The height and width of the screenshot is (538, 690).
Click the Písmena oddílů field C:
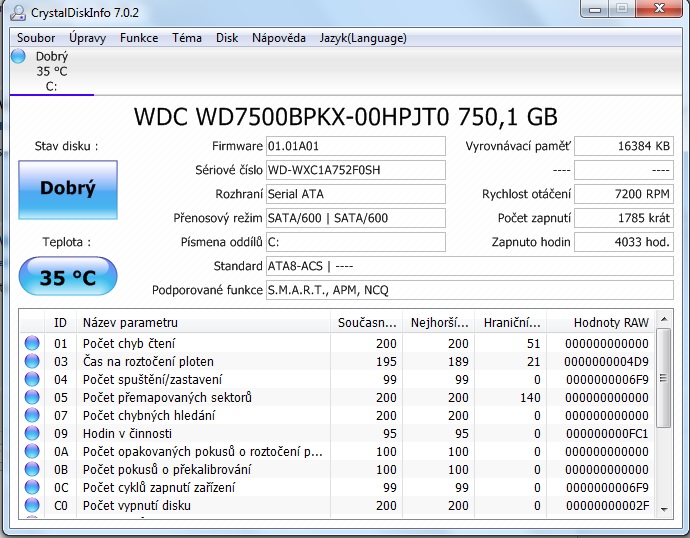point(356,242)
